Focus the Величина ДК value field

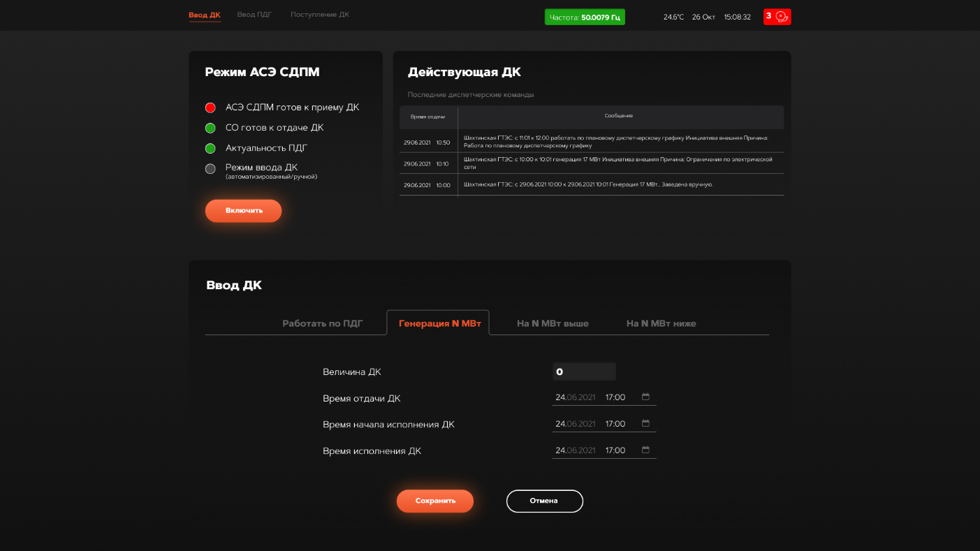584,372
